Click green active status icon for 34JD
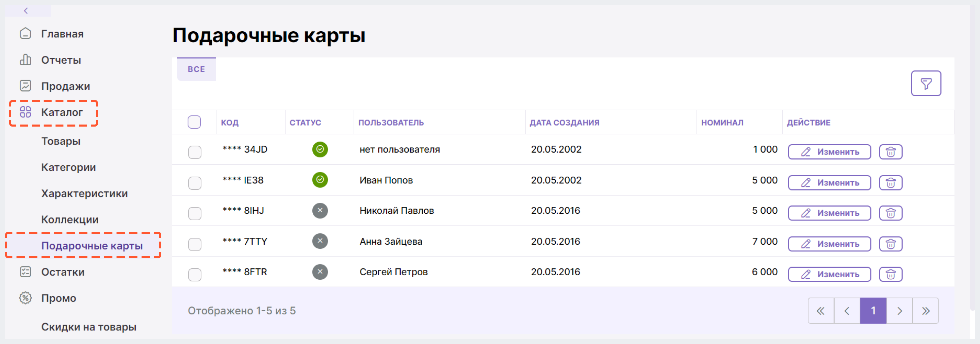Screen dimensions: 980x344 click(320, 149)
